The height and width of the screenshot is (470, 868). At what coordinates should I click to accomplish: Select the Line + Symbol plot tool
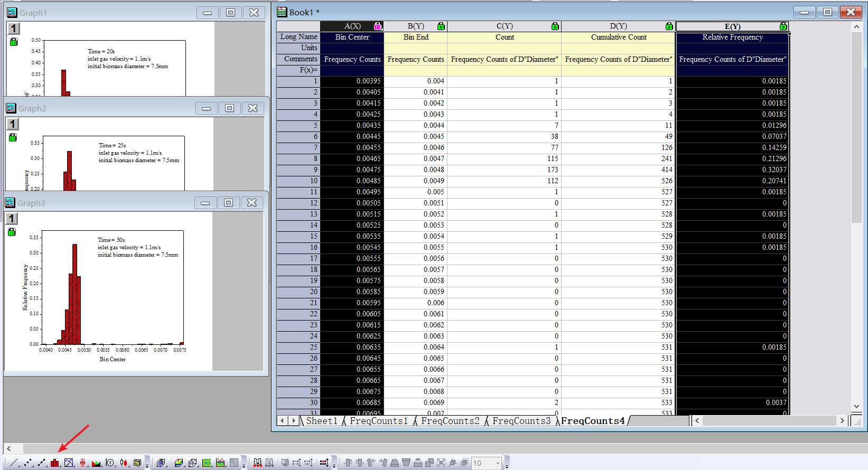(x=42, y=463)
